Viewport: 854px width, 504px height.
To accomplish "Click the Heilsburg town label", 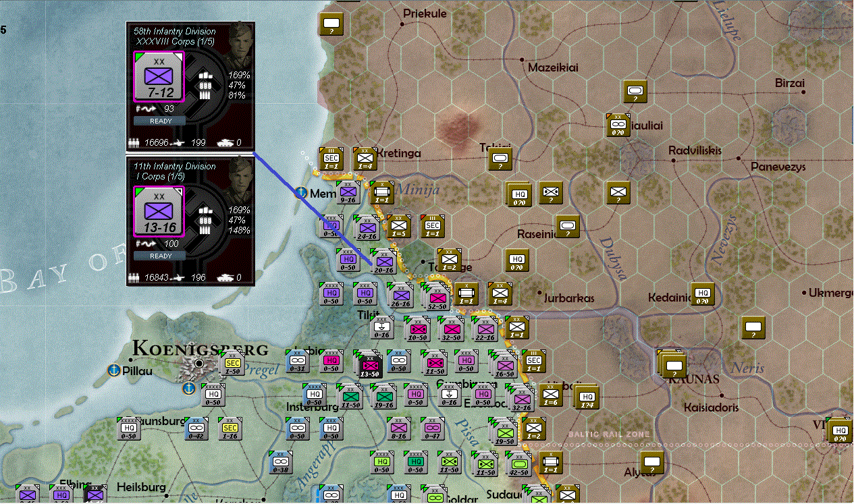I will [x=141, y=486].
